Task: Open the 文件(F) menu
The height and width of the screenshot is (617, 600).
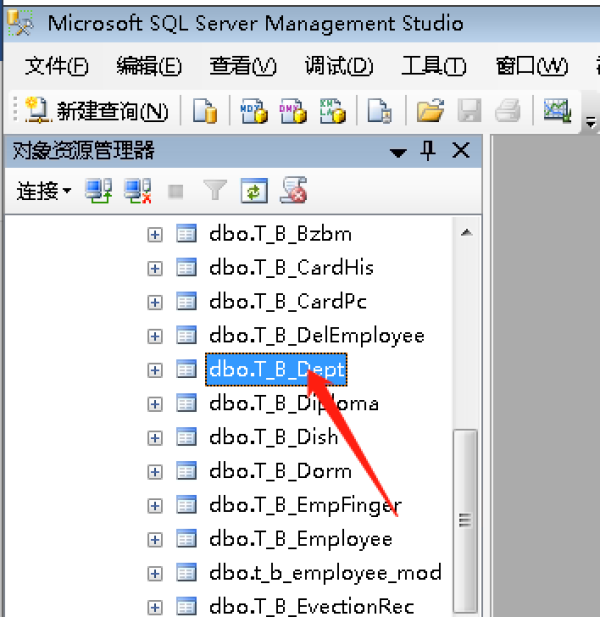Action: pos(57,66)
